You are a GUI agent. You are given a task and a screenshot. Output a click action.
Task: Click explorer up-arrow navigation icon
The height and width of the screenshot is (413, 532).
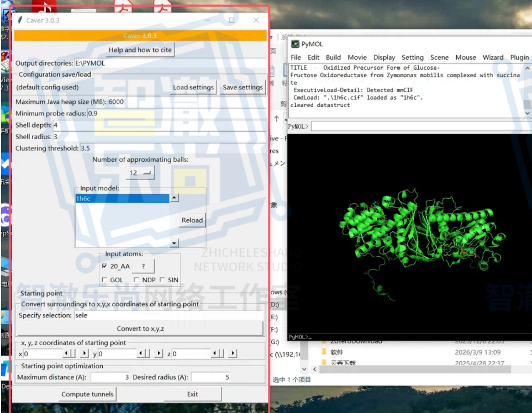277,119
